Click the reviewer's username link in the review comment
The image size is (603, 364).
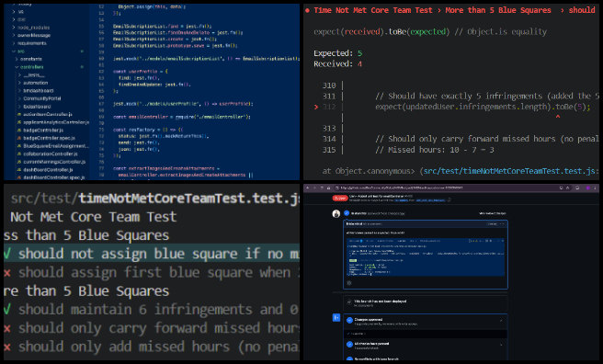pyautogui.click(x=358, y=213)
